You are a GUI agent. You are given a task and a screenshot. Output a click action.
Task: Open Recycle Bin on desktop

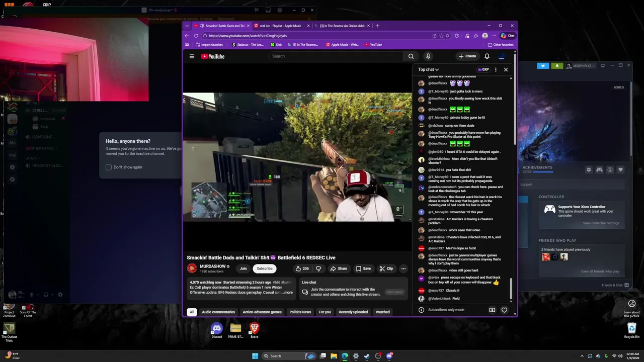tap(632, 330)
